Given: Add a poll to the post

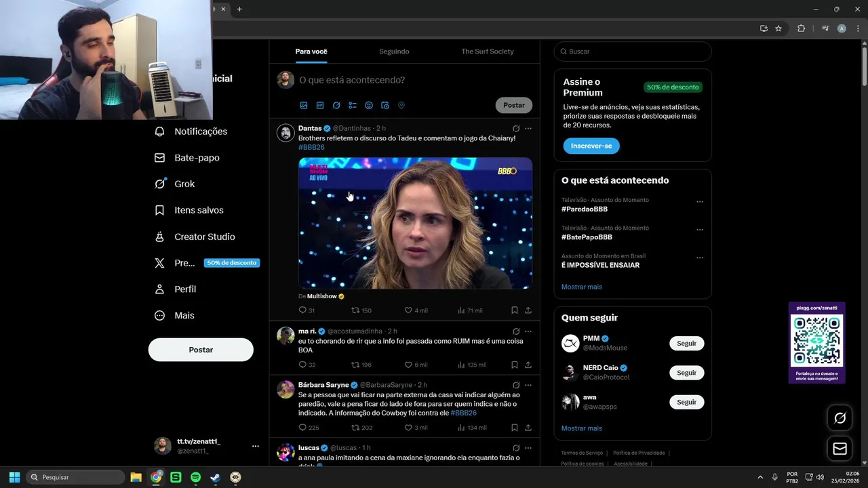Looking at the screenshot, I should tap(353, 105).
